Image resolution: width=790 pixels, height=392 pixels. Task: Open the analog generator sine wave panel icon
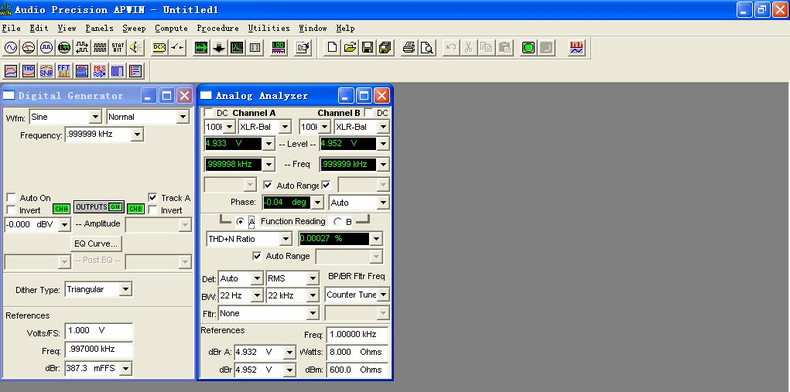point(11,48)
